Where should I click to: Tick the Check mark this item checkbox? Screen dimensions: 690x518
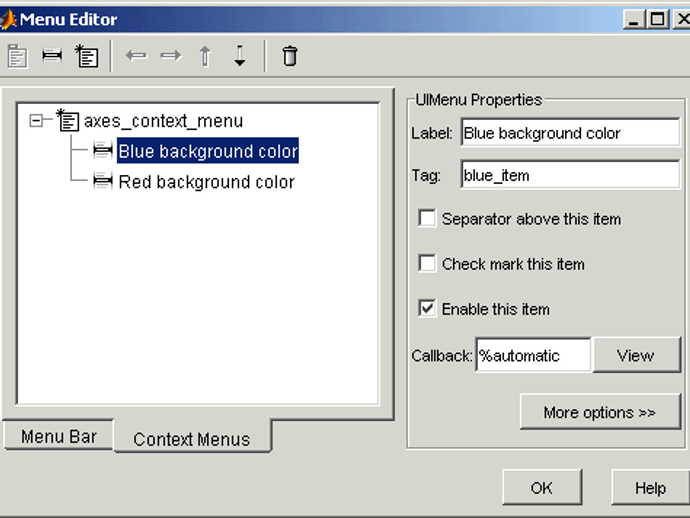(x=427, y=264)
